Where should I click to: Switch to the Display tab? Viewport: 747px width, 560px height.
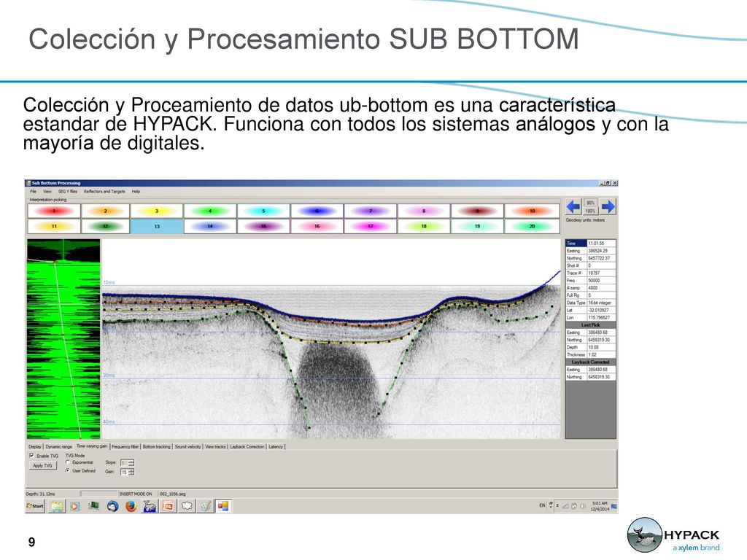click(x=35, y=447)
